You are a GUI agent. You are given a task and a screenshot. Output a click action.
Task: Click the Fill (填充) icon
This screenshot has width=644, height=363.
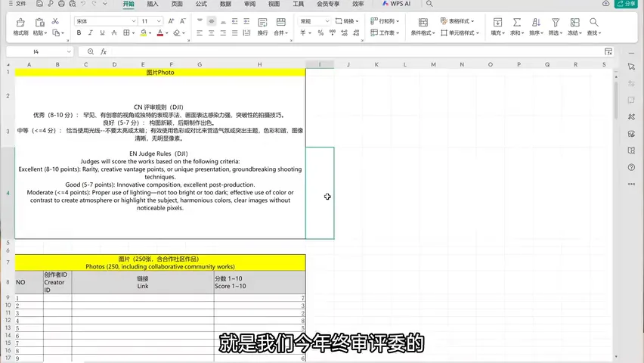pos(497,22)
